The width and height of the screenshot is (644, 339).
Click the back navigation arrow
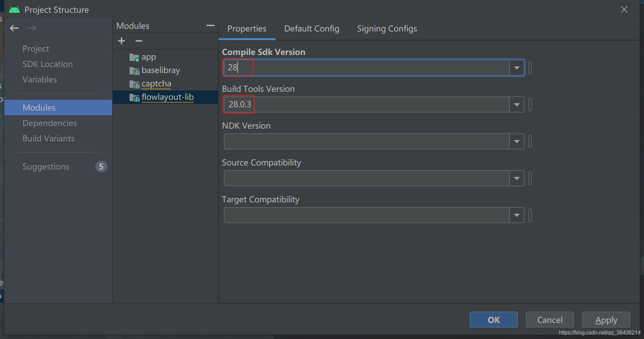click(14, 28)
